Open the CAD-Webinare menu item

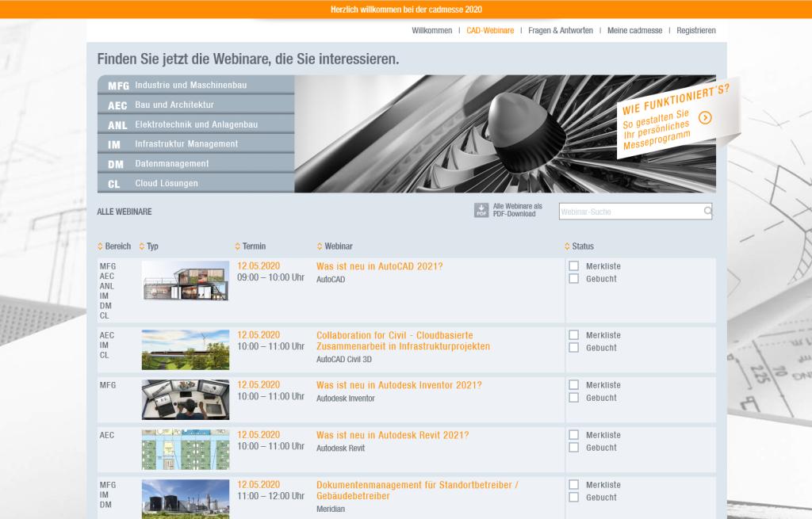coord(490,31)
